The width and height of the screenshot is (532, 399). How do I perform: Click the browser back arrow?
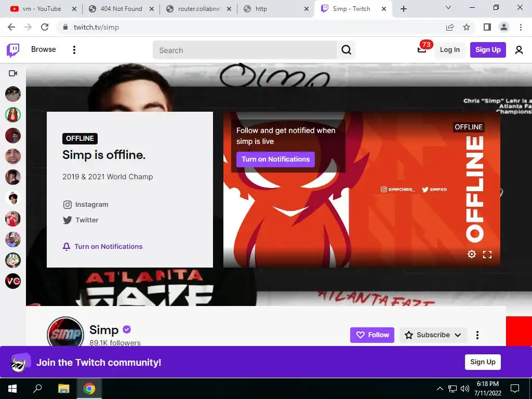point(11,27)
